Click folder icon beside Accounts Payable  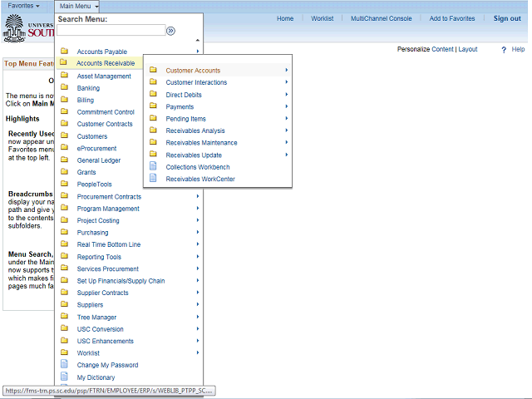click(65, 52)
